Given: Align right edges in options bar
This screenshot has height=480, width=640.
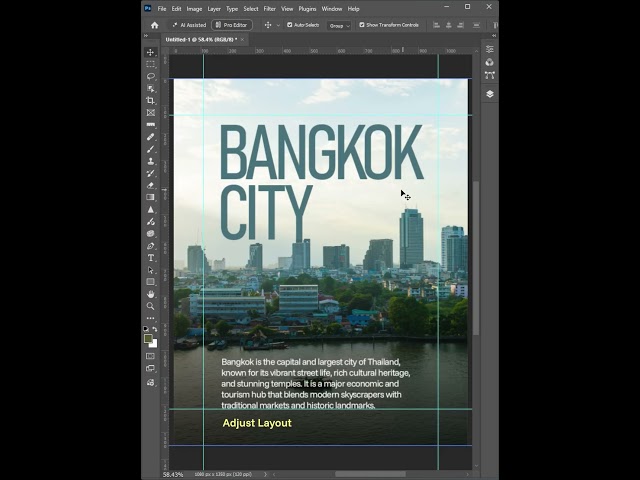Looking at the screenshot, I should [x=460, y=25].
